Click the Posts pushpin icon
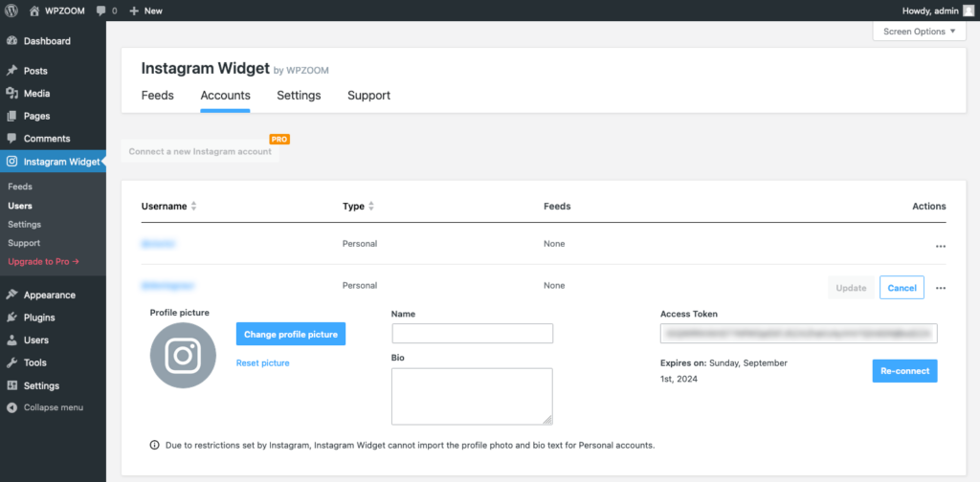980x482 pixels. pos(11,71)
